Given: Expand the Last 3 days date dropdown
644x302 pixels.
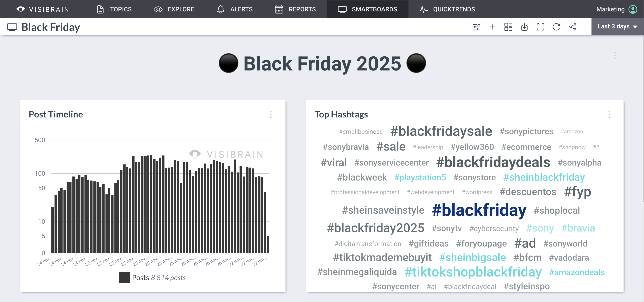Looking at the screenshot, I should [617, 27].
